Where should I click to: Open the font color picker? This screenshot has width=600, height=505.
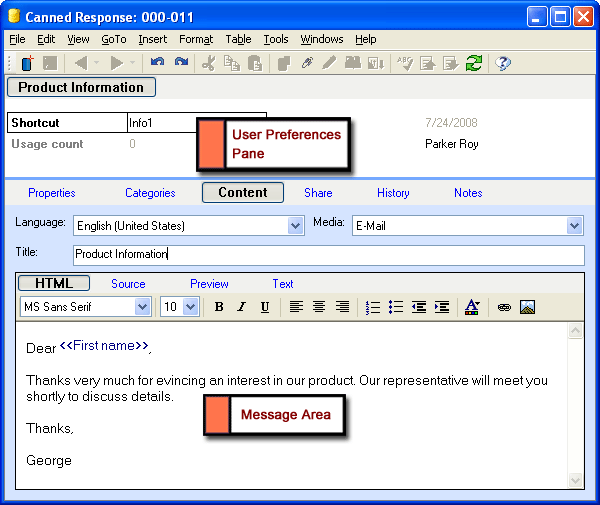[x=473, y=307]
